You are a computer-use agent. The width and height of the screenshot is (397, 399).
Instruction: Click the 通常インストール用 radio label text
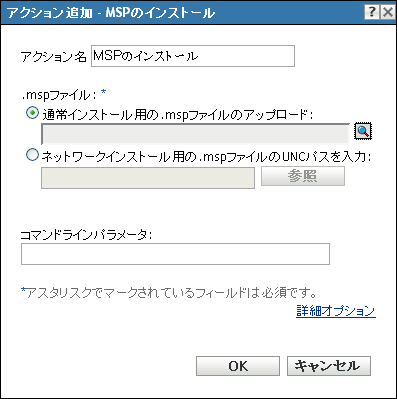[x=178, y=115]
